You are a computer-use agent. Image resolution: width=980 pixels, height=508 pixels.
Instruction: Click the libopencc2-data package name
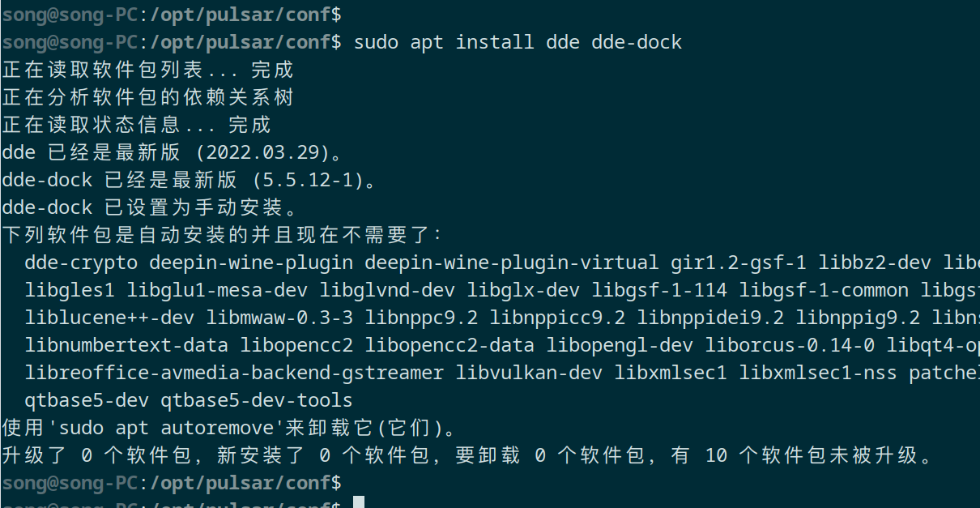tap(450, 345)
